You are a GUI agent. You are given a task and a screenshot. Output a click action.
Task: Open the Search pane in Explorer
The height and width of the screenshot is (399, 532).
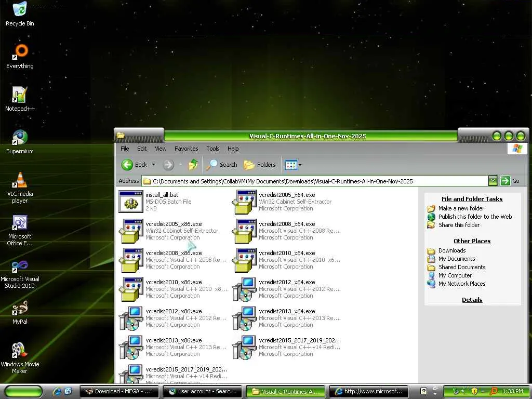click(x=221, y=165)
